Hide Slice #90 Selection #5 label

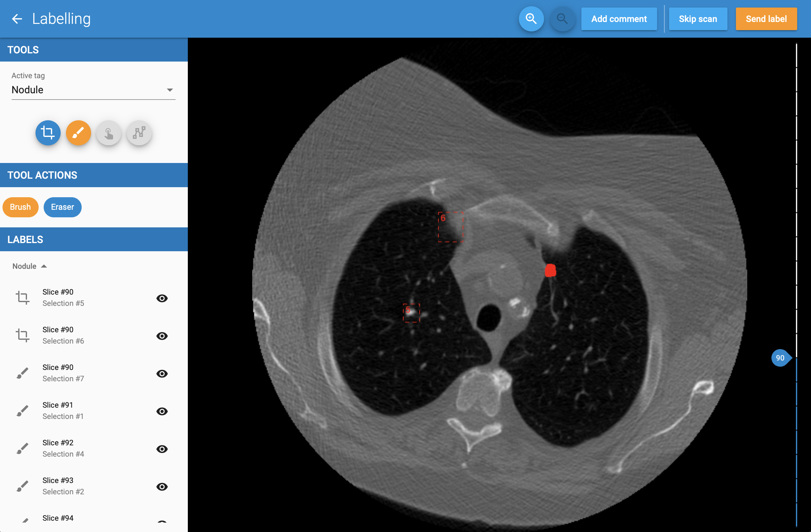point(162,298)
